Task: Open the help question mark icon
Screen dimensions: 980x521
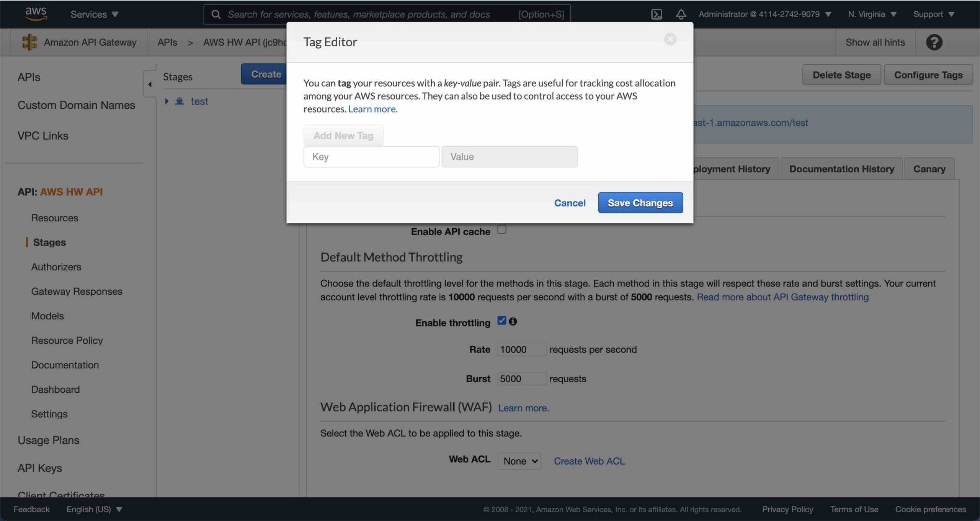Action: tap(934, 42)
